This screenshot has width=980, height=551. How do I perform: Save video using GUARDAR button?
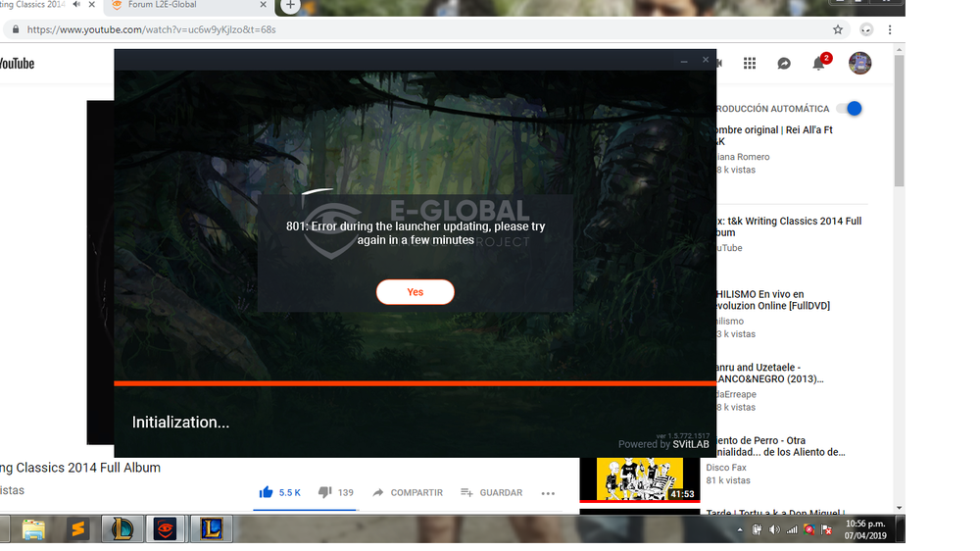tap(491, 492)
